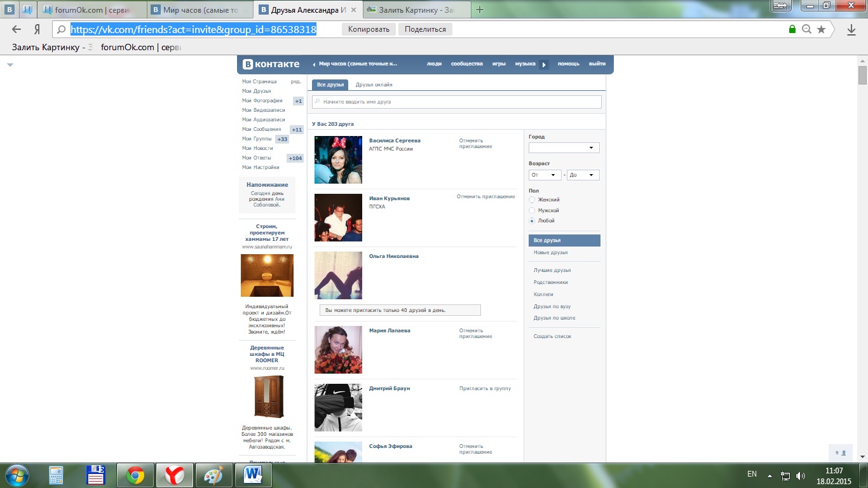Click the VKontakte logo in the header

(x=271, y=64)
